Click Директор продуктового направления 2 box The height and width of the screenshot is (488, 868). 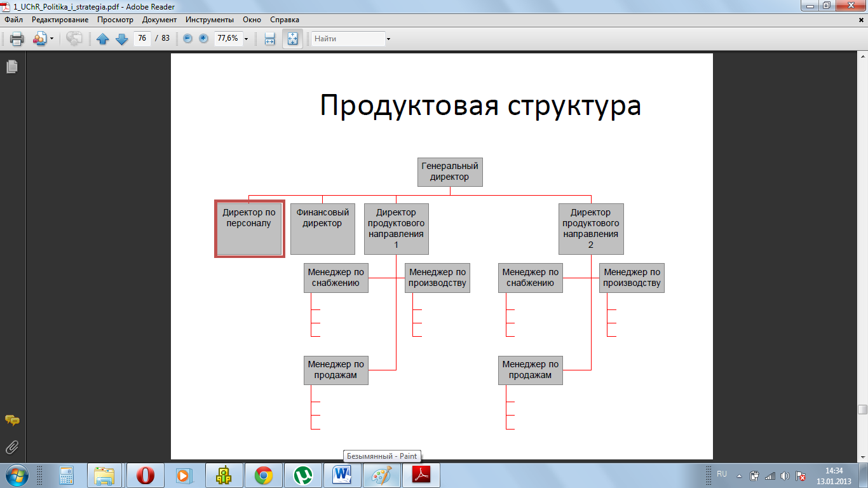(591, 229)
